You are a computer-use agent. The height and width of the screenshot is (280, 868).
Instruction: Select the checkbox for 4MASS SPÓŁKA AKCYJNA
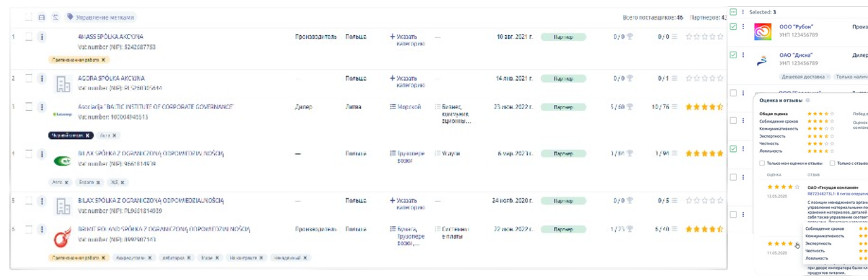[28, 37]
